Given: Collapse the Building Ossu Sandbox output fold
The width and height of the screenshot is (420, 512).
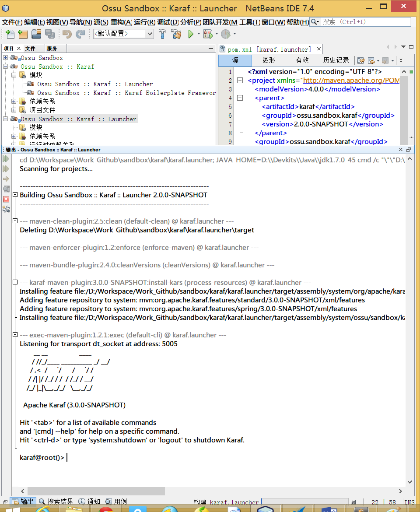Looking at the screenshot, I should 15,195.
